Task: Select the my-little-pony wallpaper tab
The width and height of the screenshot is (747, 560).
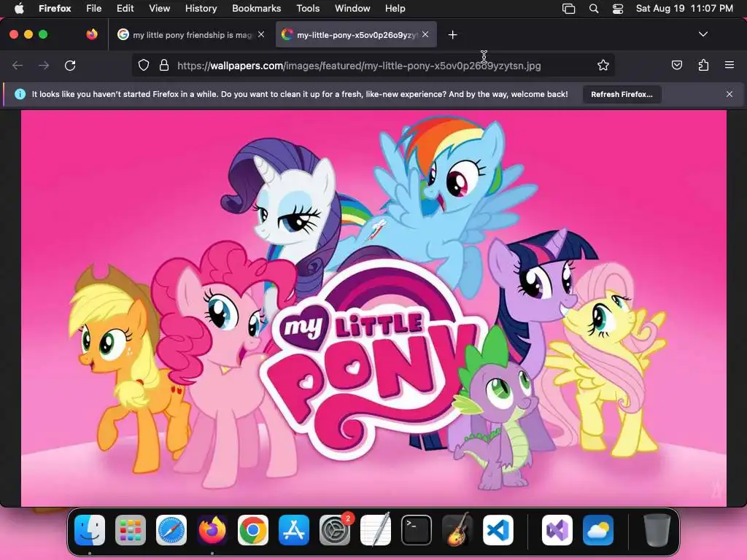Action: 356,35
